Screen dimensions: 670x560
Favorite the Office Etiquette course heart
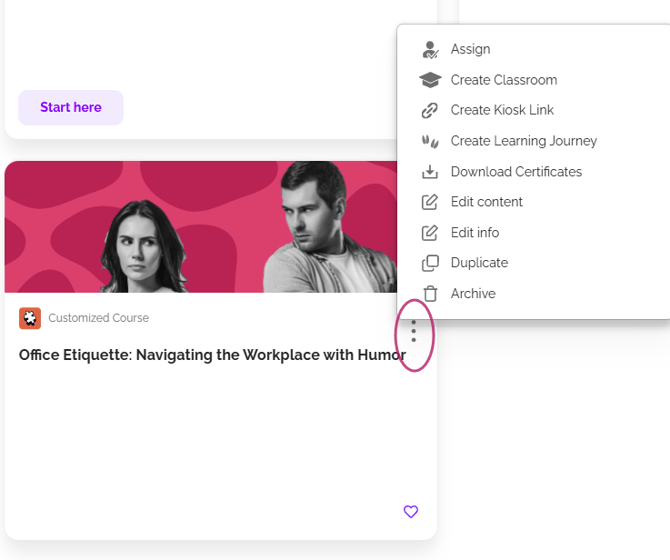(411, 511)
